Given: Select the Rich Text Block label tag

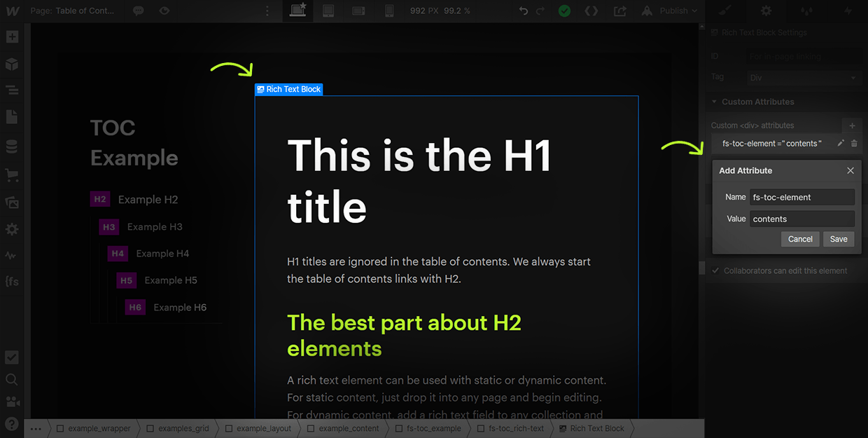Looking at the screenshot, I should coord(289,89).
